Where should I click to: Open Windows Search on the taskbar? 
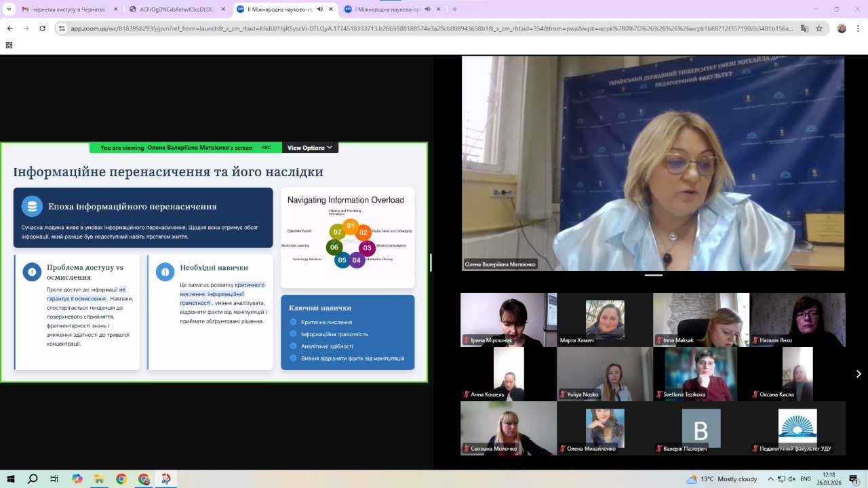pyautogui.click(x=33, y=479)
